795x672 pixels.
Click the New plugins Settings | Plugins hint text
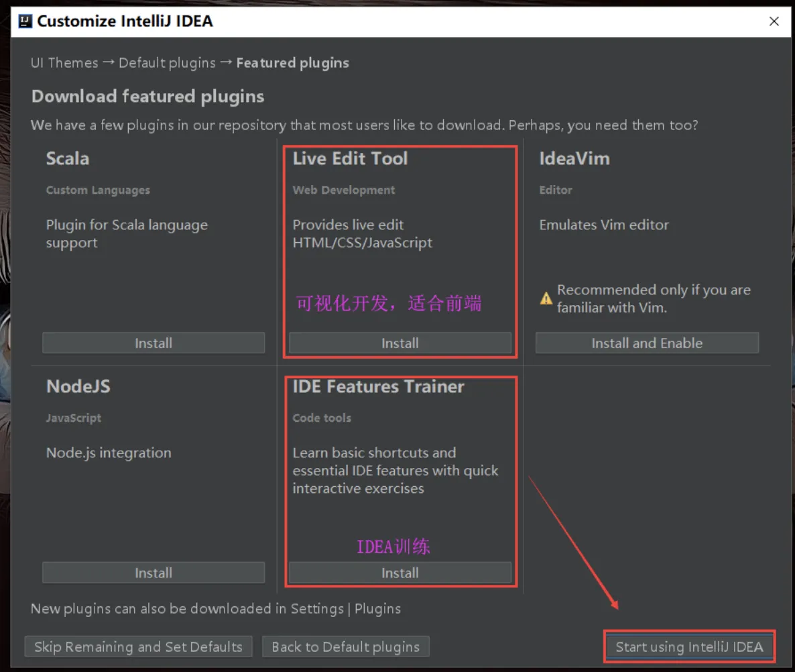(216, 608)
